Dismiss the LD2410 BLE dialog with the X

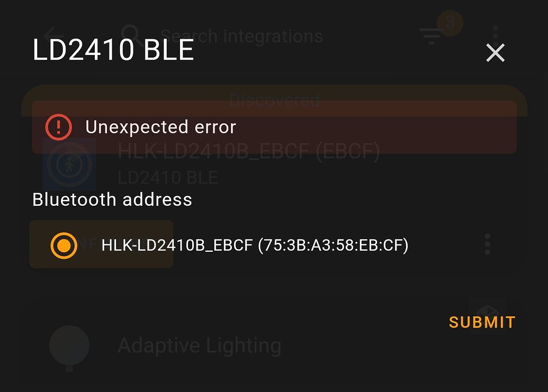[495, 52]
